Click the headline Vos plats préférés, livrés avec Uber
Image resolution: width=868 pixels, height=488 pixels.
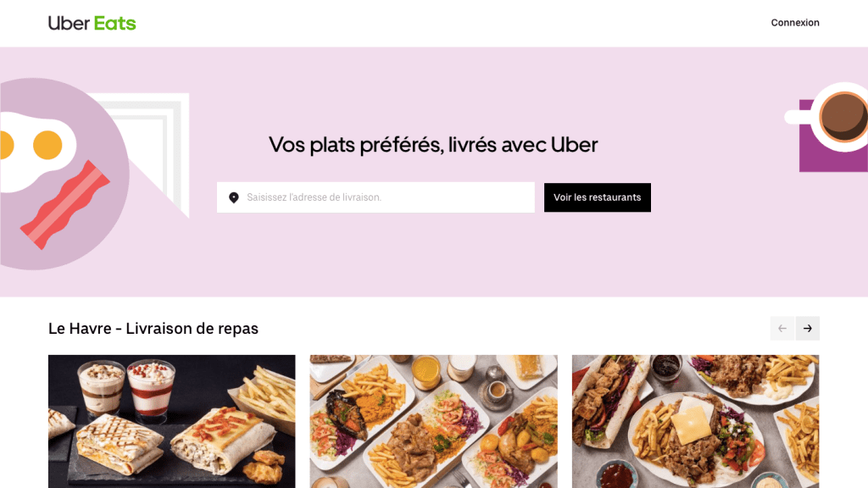coord(433,145)
